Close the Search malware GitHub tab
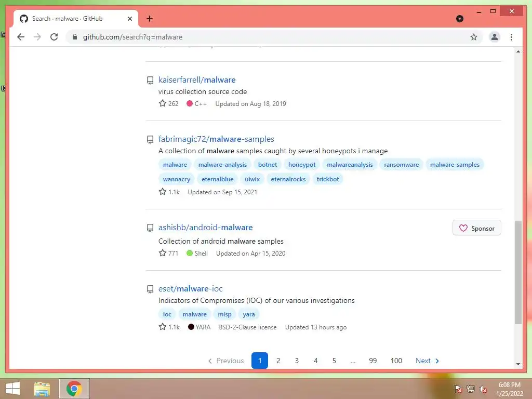This screenshot has width=532, height=399. click(129, 19)
